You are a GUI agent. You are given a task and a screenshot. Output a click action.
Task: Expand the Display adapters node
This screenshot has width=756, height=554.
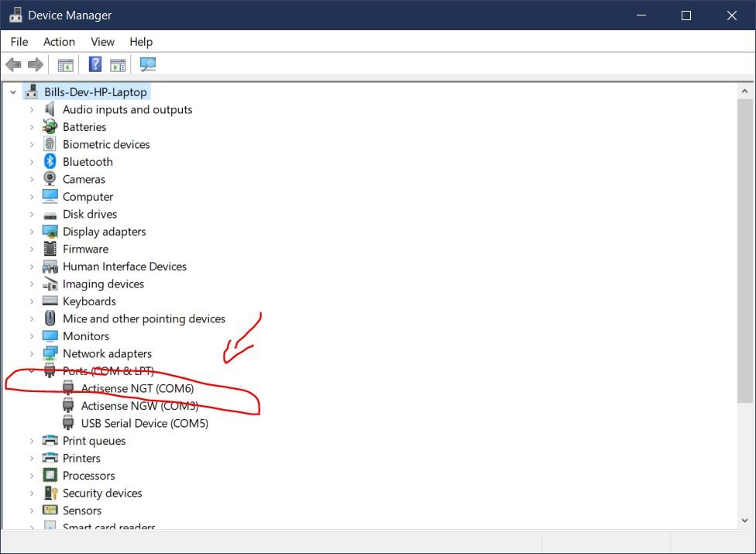(32, 232)
